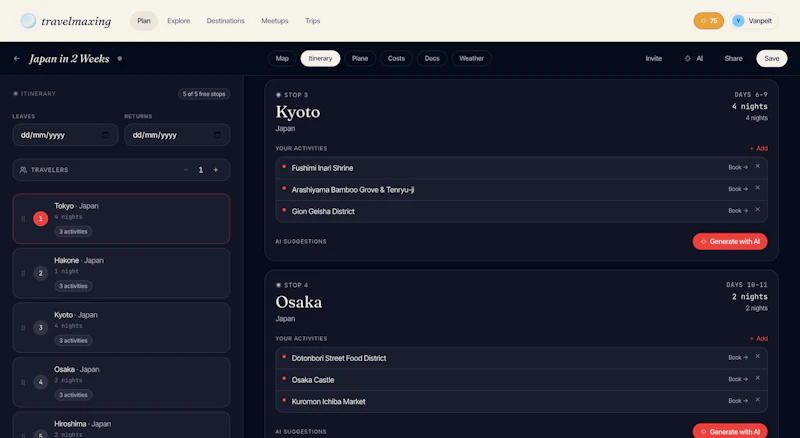800x438 pixels.
Task: Book Gion Geisha District
Action: tap(738, 211)
